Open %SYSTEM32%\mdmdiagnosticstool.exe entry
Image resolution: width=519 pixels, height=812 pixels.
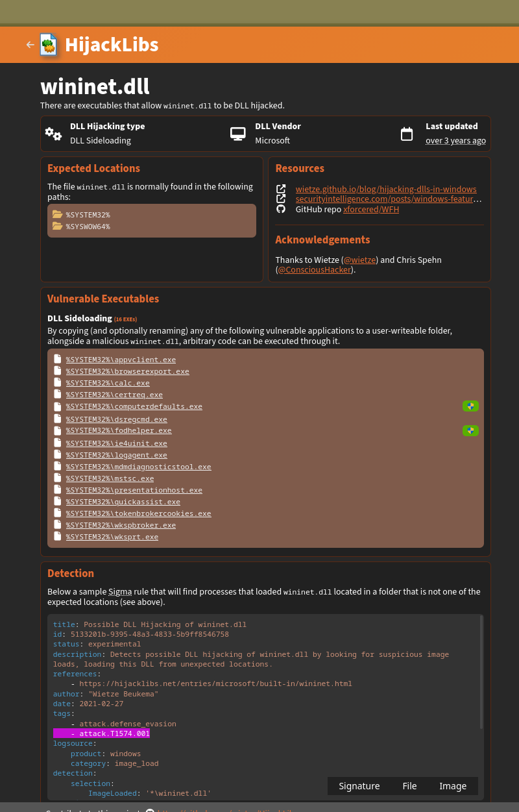[138, 467]
